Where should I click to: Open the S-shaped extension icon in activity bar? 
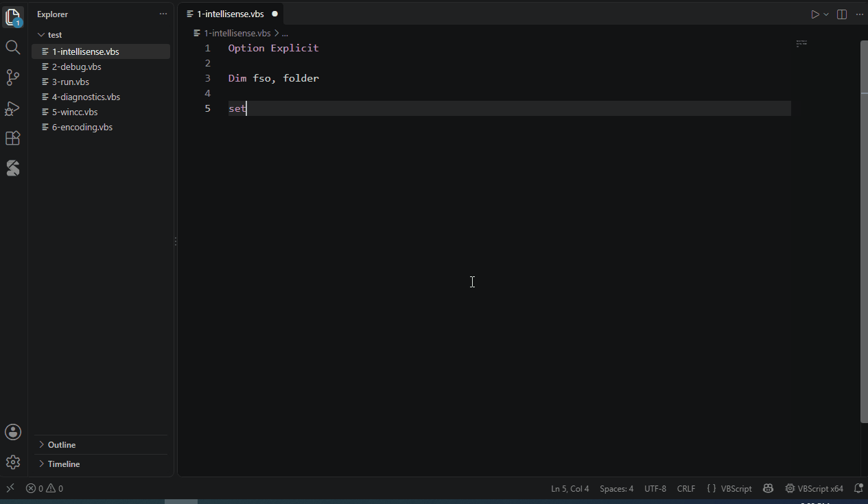coord(13,168)
